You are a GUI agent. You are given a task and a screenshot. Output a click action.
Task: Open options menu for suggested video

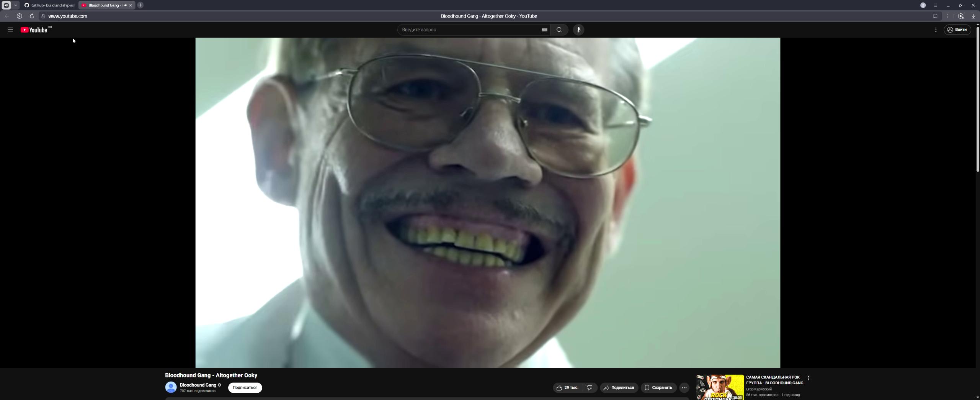(x=808, y=378)
